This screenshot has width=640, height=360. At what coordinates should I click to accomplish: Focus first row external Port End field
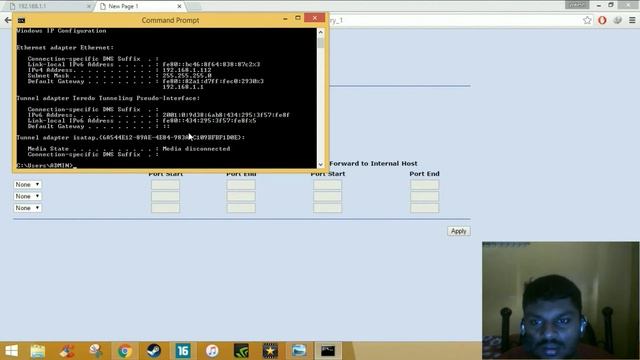pos(241,185)
